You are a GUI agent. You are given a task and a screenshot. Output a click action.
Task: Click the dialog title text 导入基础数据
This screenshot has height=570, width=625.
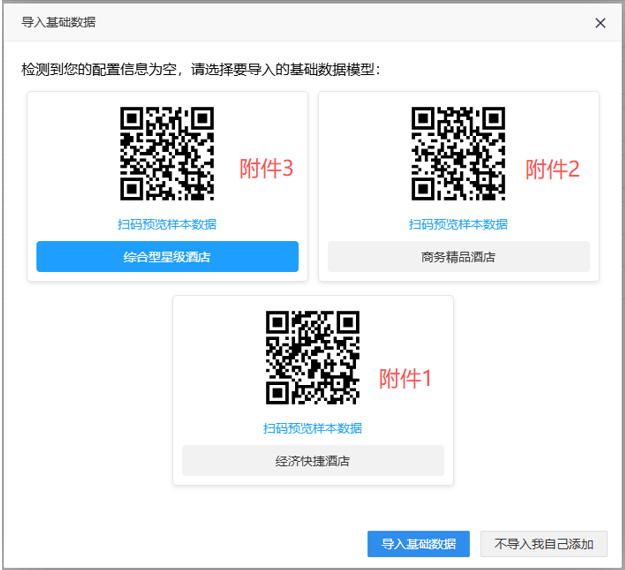59,22
